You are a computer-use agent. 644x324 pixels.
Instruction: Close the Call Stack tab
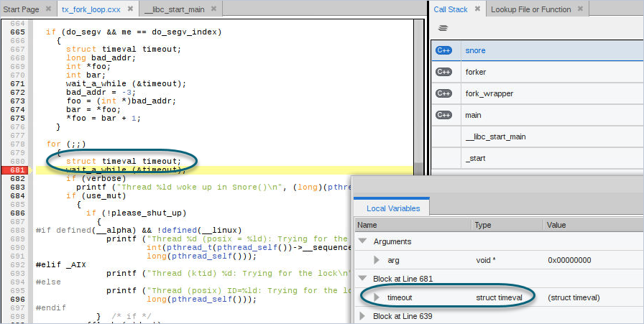point(477,9)
